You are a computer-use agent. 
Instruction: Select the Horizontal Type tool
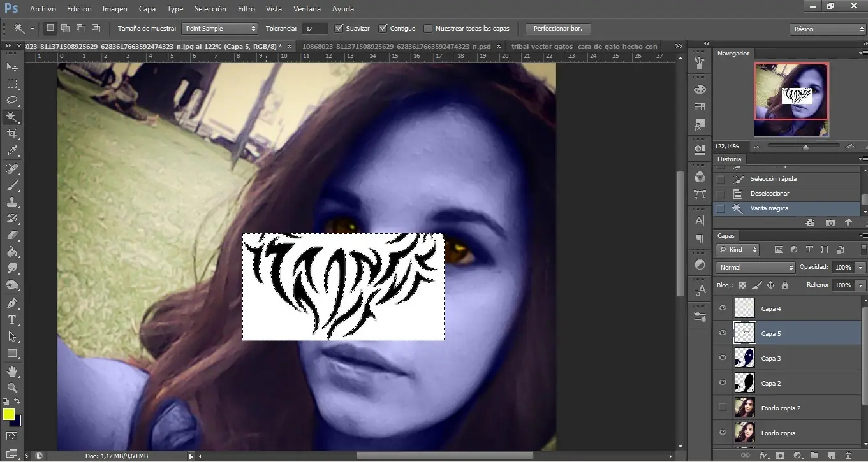12,320
